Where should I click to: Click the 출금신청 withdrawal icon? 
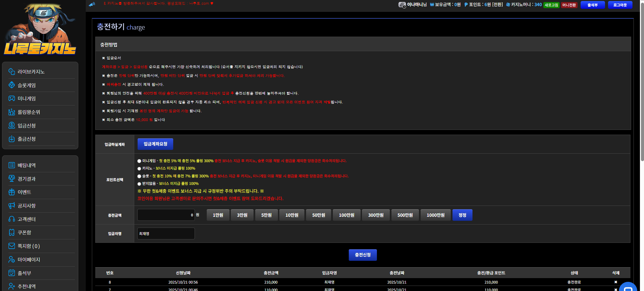tap(12, 139)
